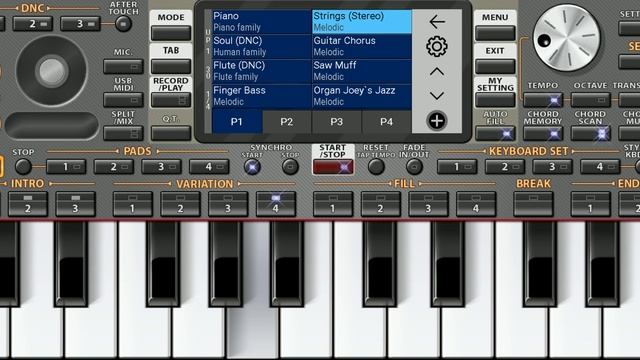
Task: Toggle the MIC button
Action: [123, 66]
